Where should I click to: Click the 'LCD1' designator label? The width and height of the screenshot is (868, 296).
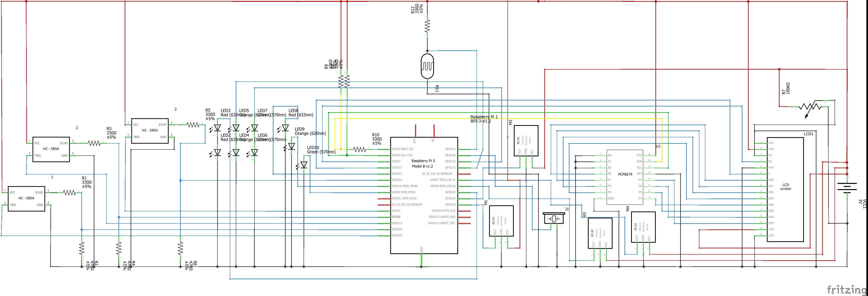click(808, 134)
